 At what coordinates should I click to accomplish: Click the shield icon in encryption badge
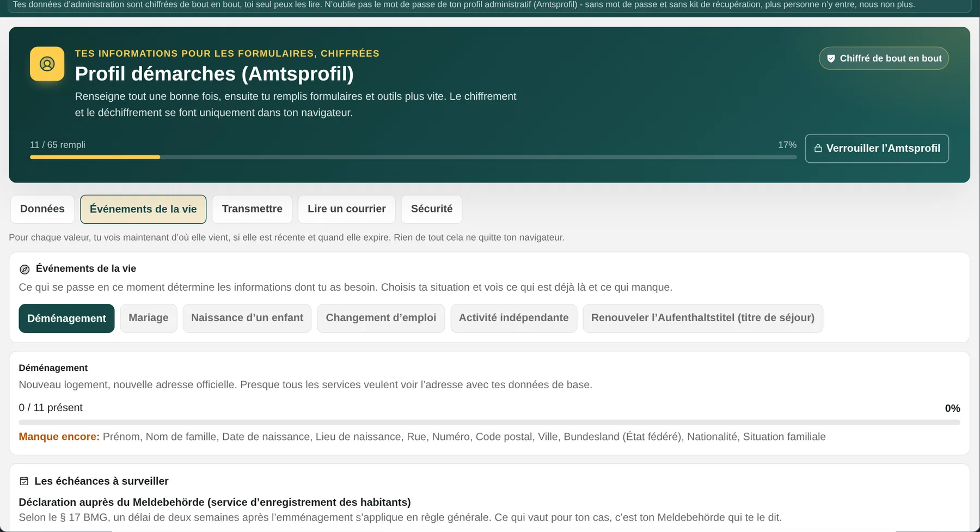(x=831, y=59)
